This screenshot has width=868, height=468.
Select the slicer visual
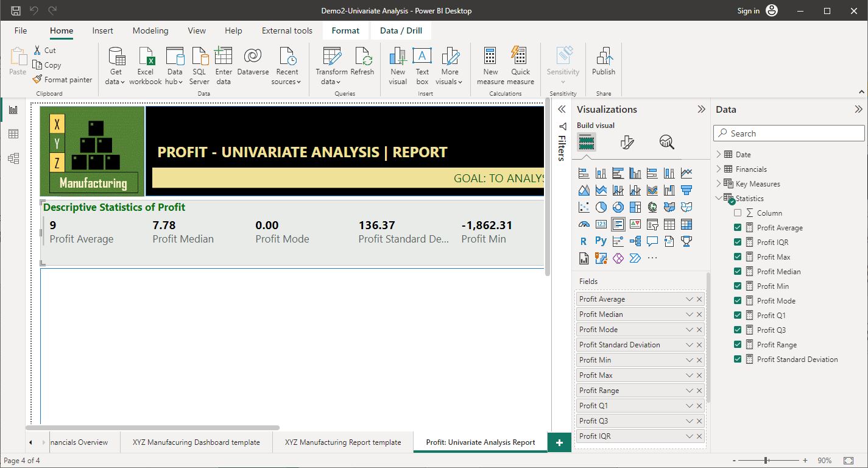(652, 224)
